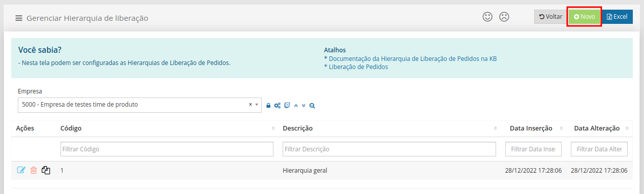Click the sad face feedback icon
This screenshot has width=644, height=194.
pyautogui.click(x=504, y=17)
